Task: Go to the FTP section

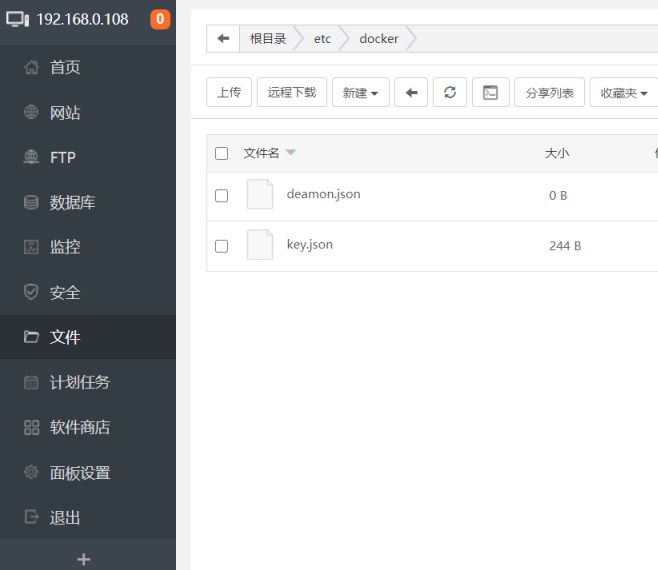Action: (88, 157)
